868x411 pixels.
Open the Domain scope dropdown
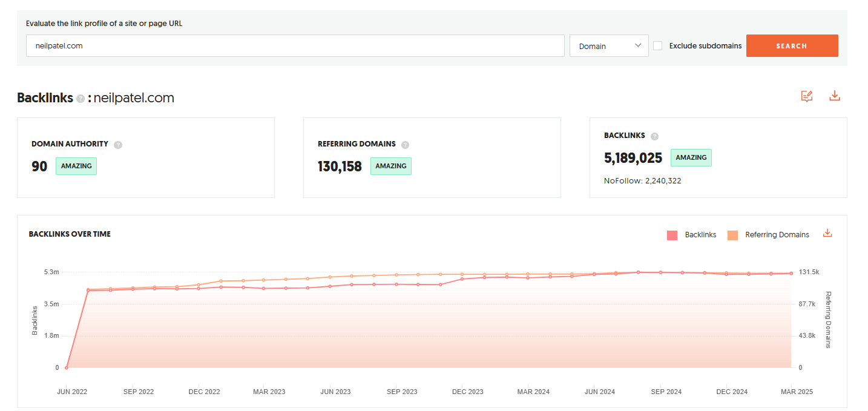pyautogui.click(x=609, y=46)
